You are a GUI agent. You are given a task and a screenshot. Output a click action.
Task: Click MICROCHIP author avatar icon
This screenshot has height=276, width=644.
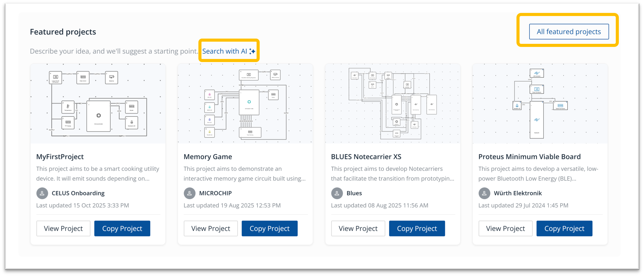(189, 193)
